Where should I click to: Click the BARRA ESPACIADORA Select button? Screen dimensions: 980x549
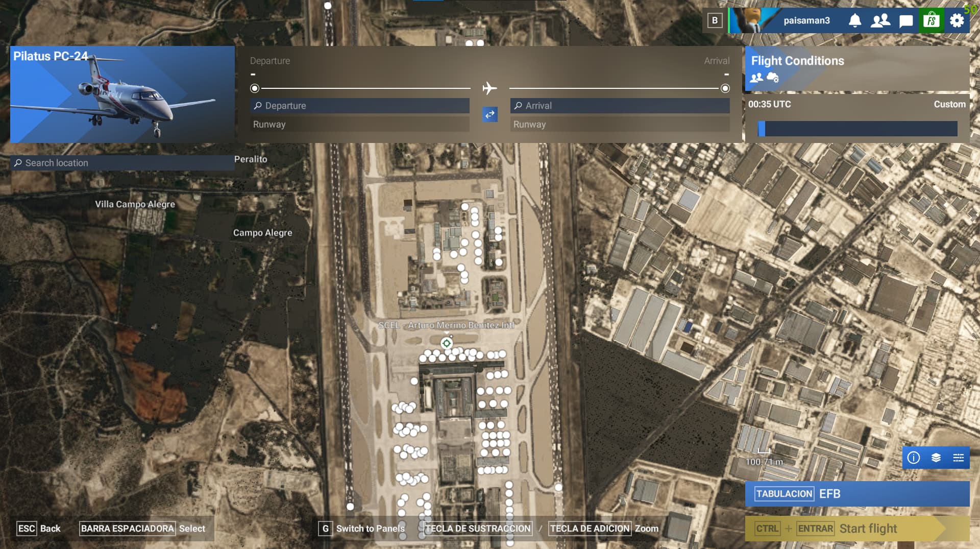[x=142, y=529]
